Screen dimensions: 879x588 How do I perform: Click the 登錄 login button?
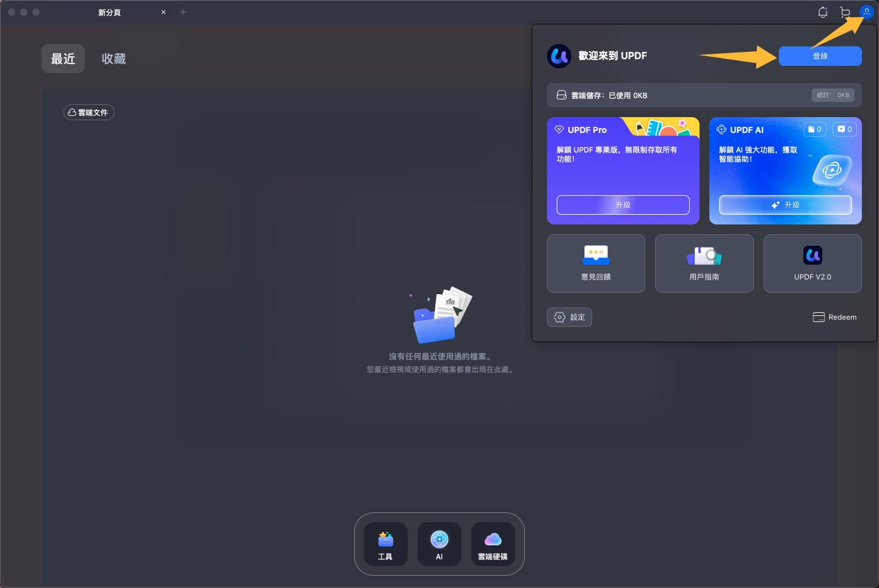pos(820,56)
